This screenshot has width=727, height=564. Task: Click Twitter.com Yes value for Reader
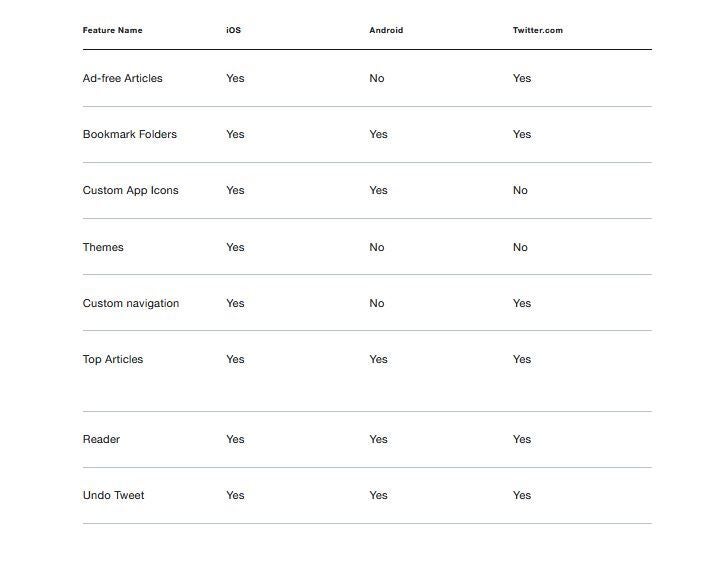pyautogui.click(x=522, y=439)
